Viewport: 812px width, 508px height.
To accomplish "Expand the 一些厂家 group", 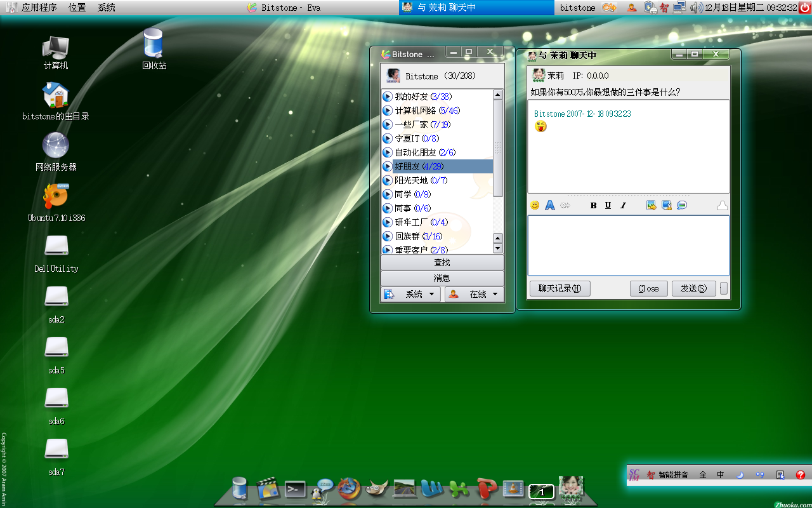I will pyautogui.click(x=387, y=124).
